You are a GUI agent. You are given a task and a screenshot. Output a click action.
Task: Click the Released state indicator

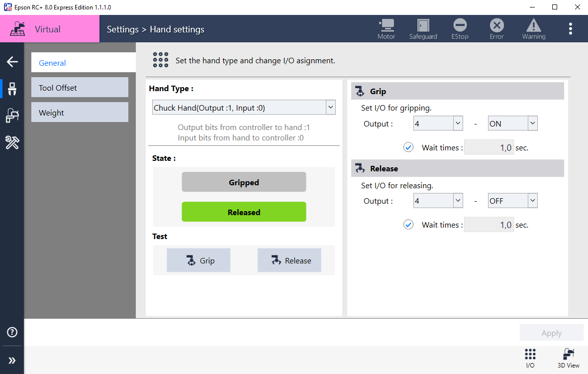tap(244, 212)
